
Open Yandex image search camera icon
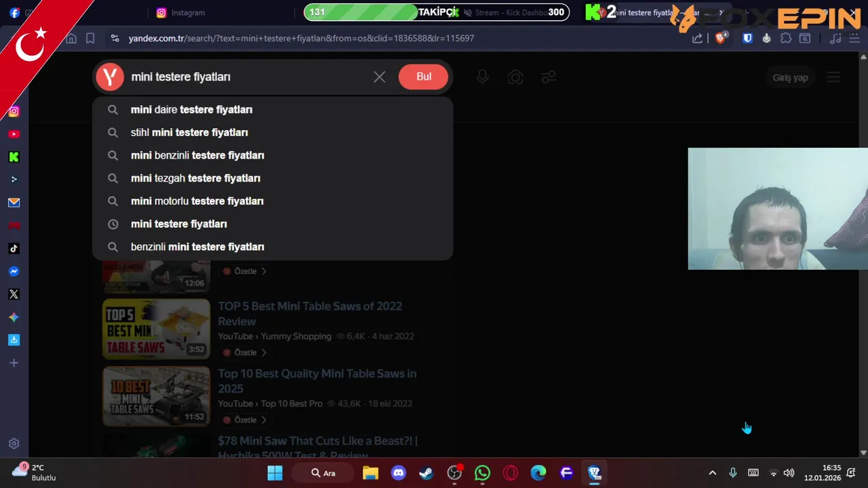click(515, 77)
